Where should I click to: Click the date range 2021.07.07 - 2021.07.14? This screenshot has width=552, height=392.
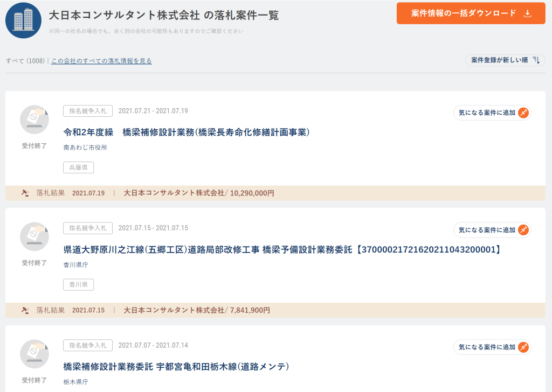click(x=153, y=345)
